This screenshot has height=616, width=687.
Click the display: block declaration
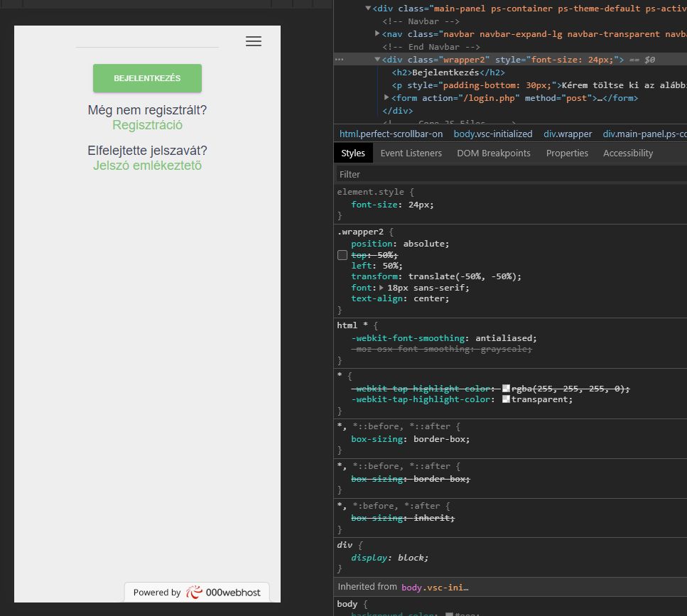[389, 558]
